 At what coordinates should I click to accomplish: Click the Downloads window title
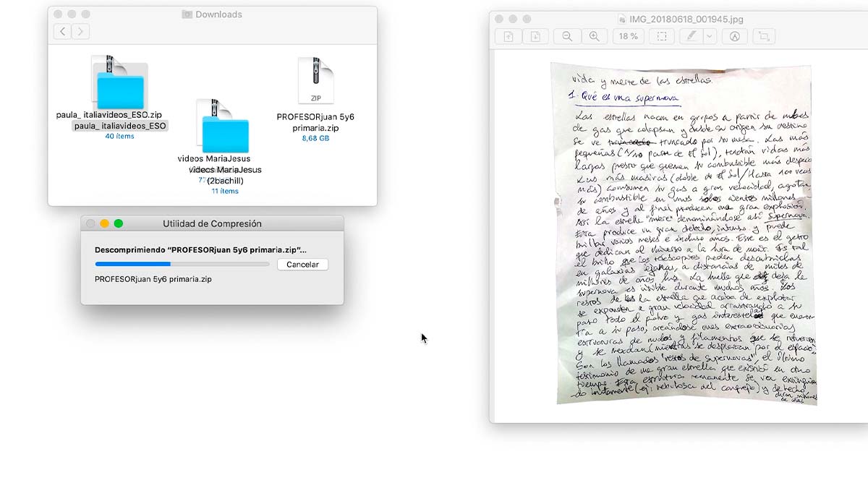point(218,14)
